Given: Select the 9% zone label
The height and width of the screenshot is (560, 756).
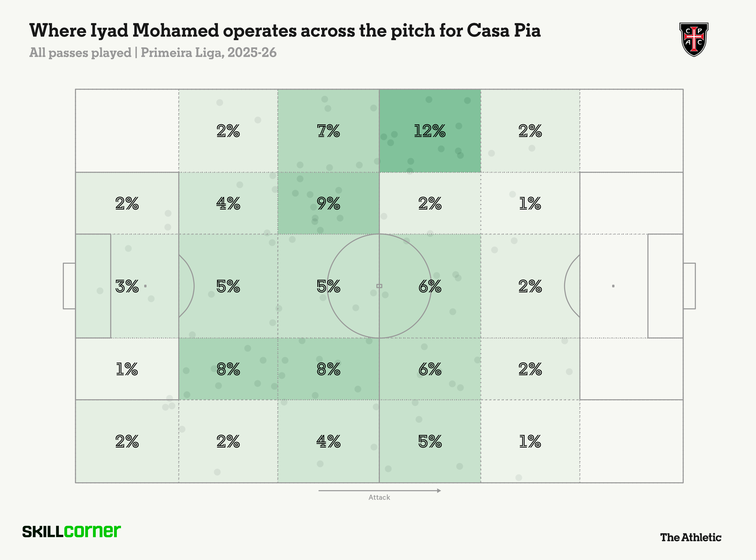Looking at the screenshot, I should click(x=328, y=203).
